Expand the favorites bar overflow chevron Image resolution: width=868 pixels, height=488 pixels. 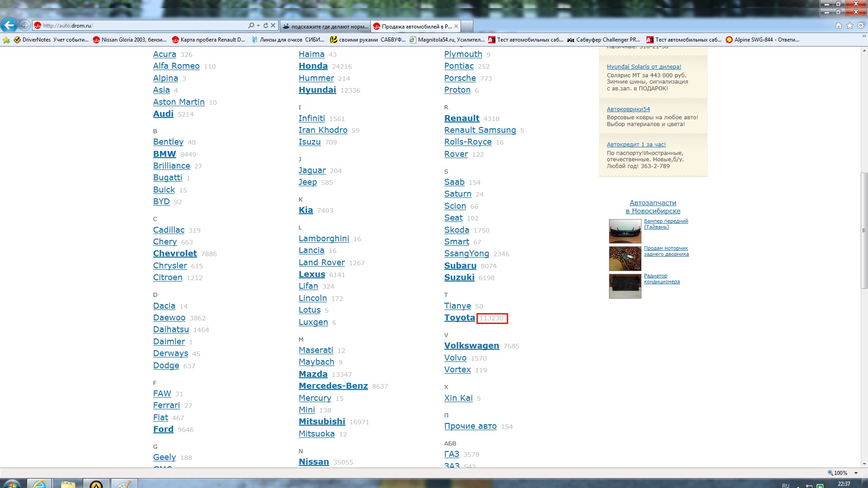click(x=864, y=36)
